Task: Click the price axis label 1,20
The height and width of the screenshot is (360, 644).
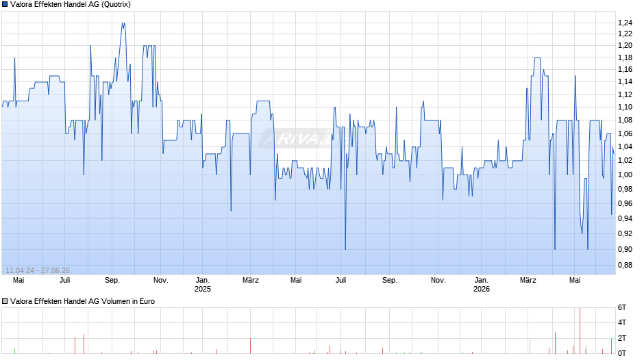Action: (x=625, y=46)
